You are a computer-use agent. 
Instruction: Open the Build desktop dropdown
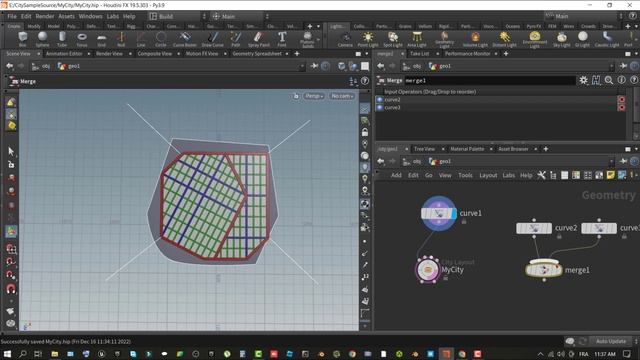coord(178,16)
